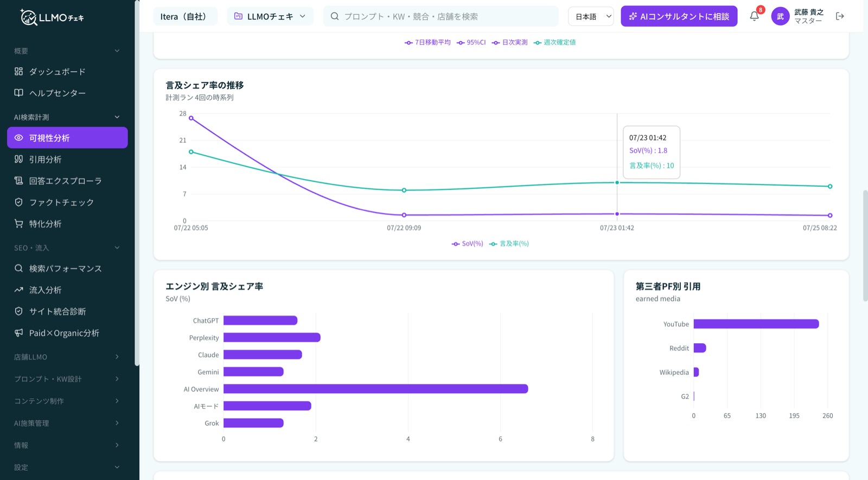Select 引用分析 in sidebar

pyautogui.click(x=67, y=159)
